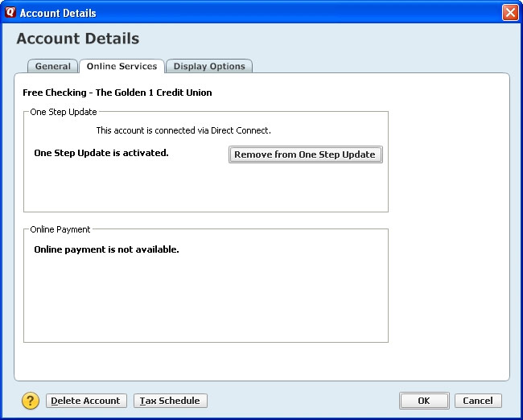Click the Delete Account button
The image size is (523, 420).
[x=86, y=401]
